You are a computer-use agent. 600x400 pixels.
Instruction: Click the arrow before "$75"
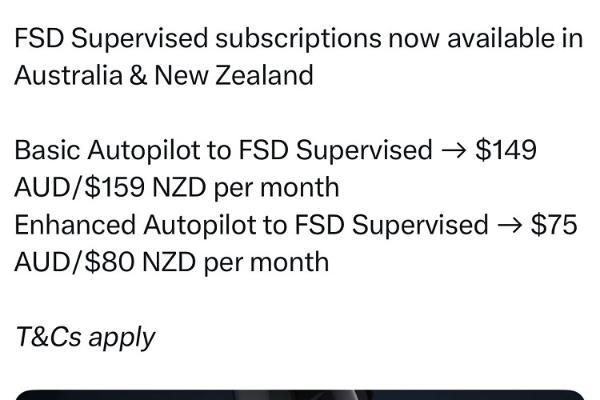coord(508,225)
